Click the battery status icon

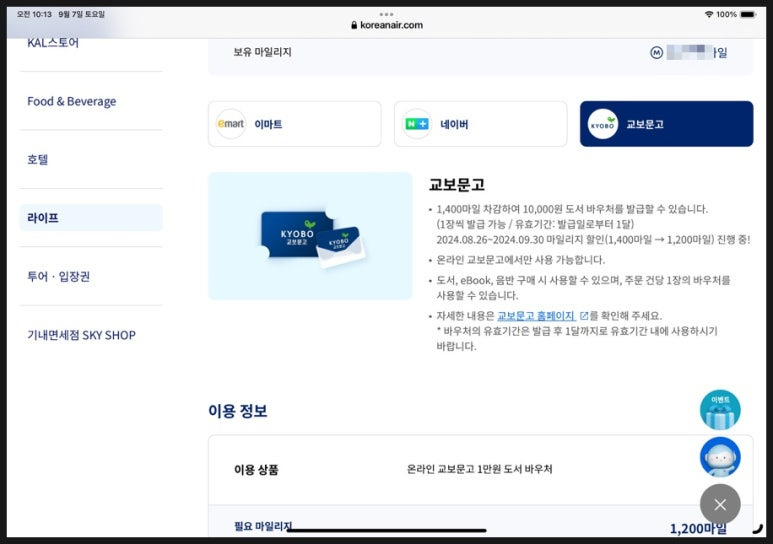coord(748,14)
